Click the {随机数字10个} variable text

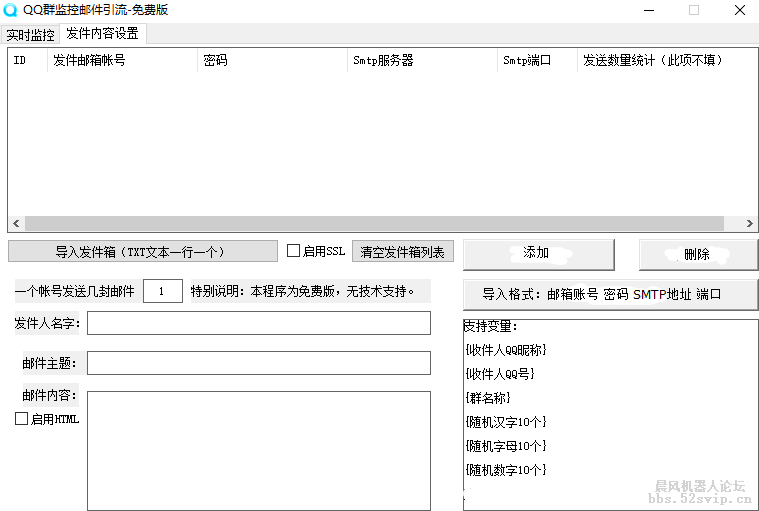(506, 469)
